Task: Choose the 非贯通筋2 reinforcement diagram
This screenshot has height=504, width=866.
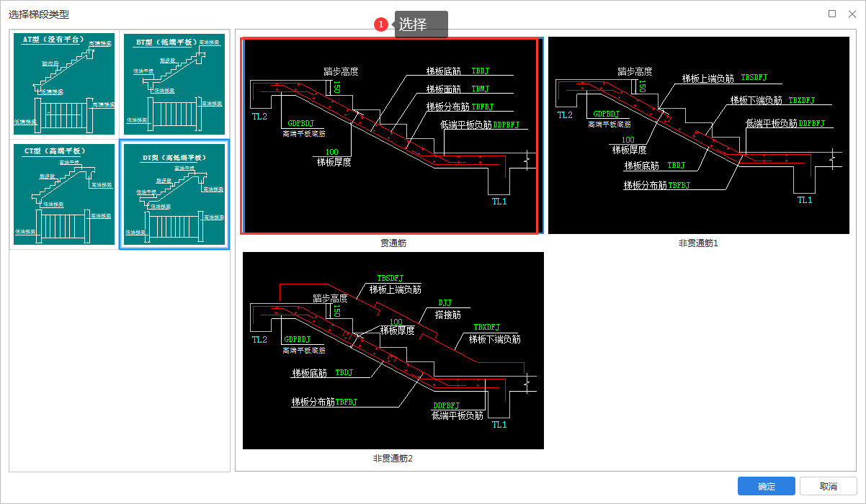Action: coord(393,351)
